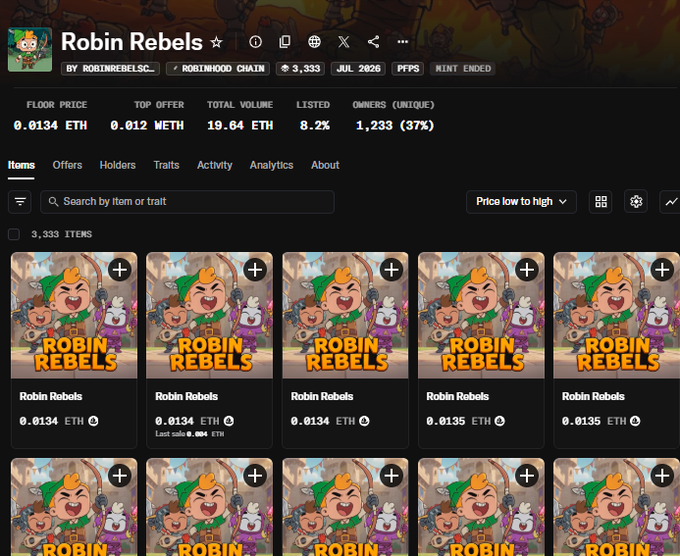Favorite Robin Rebels with the star icon
This screenshot has height=556, width=680.
click(x=216, y=42)
